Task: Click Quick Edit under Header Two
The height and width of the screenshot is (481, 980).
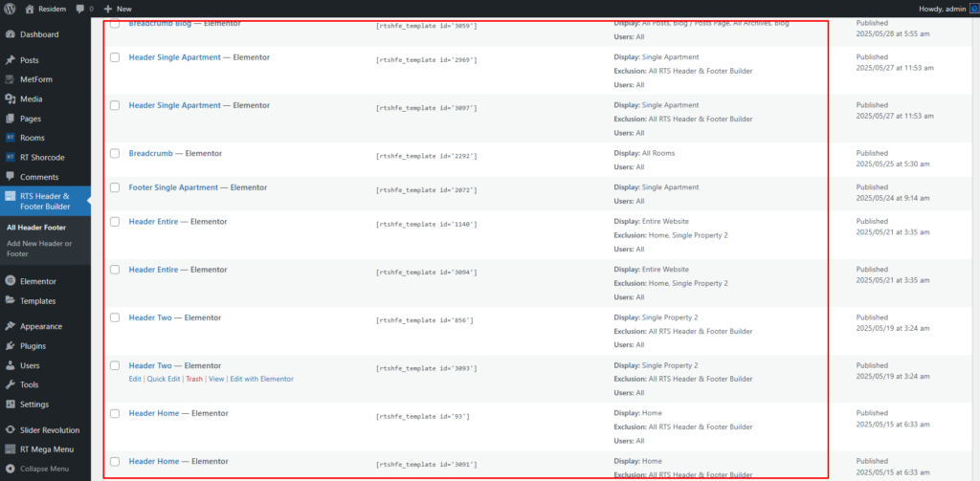Action: pyautogui.click(x=164, y=380)
